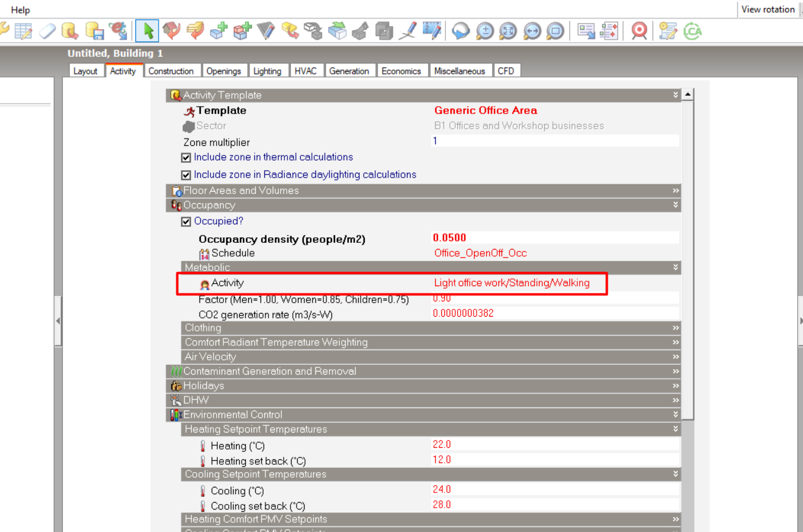Click the red target icon
803x532 pixels.
[639, 31]
